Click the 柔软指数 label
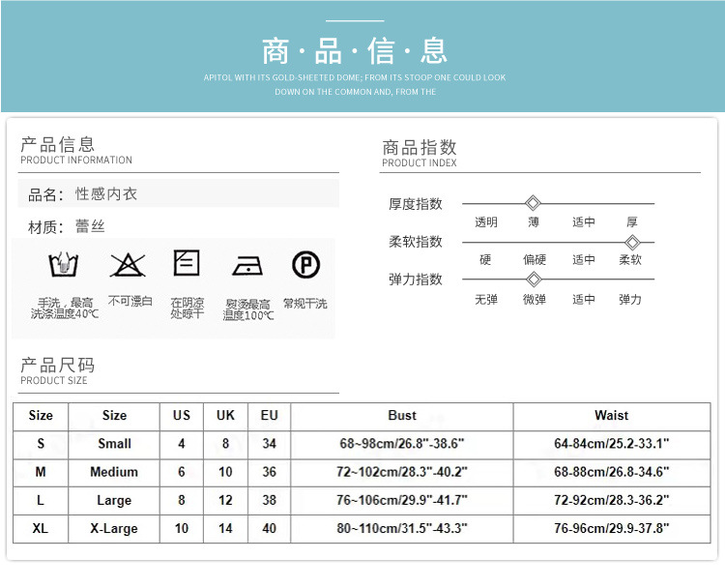Image resolution: width=725 pixels, height=588 pixels. coord(416,241)
